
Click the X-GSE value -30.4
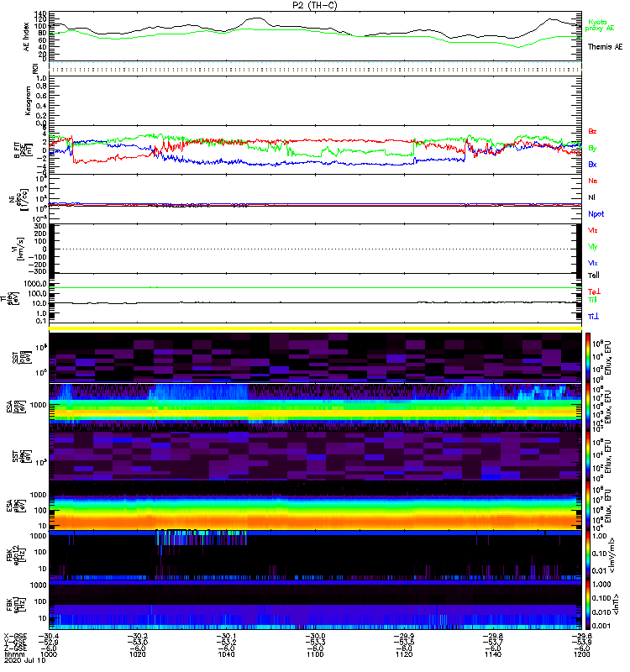[x=48, y=636]
